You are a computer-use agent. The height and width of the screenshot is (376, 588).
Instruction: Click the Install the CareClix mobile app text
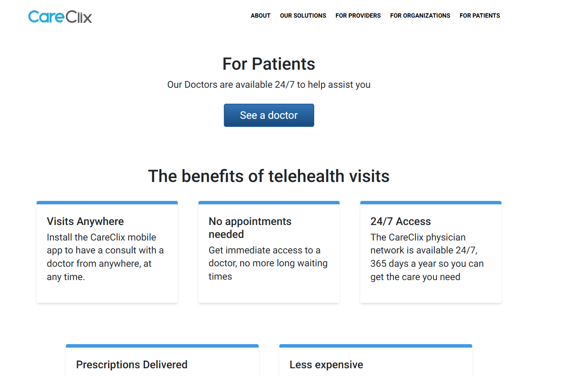[105, 257]
